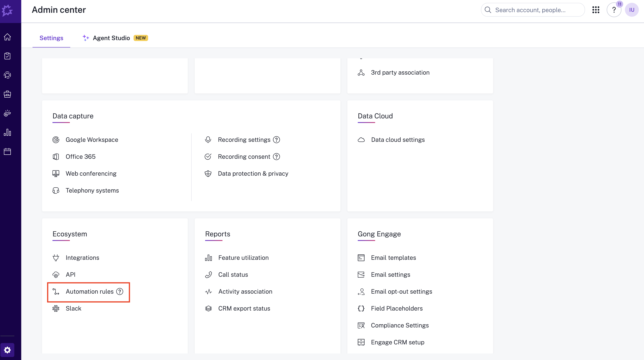The image size is (644, 360).
Task: Open the apps grid launcher
Action: click(x=596, y=10)
